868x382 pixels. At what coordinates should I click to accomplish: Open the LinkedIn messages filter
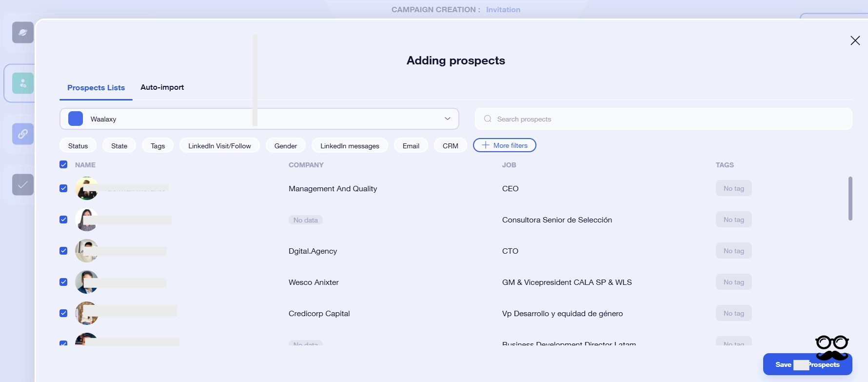click(350, 146)
